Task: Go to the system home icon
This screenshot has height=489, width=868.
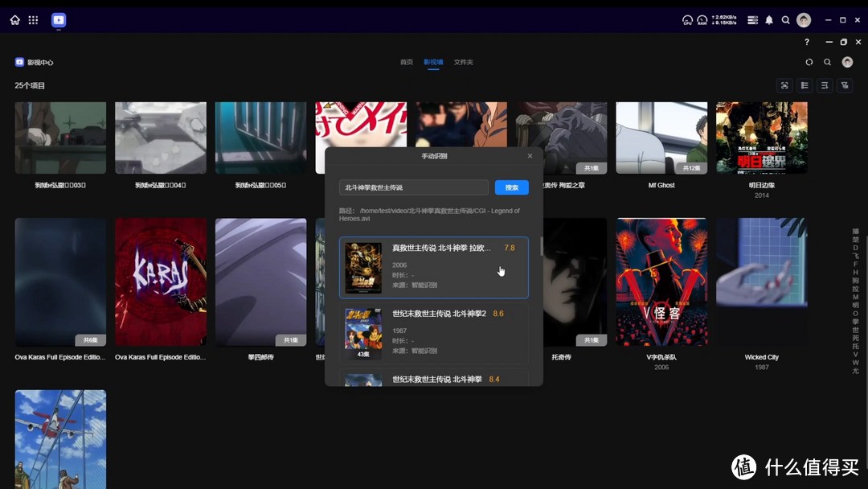Action: point(15,20)
